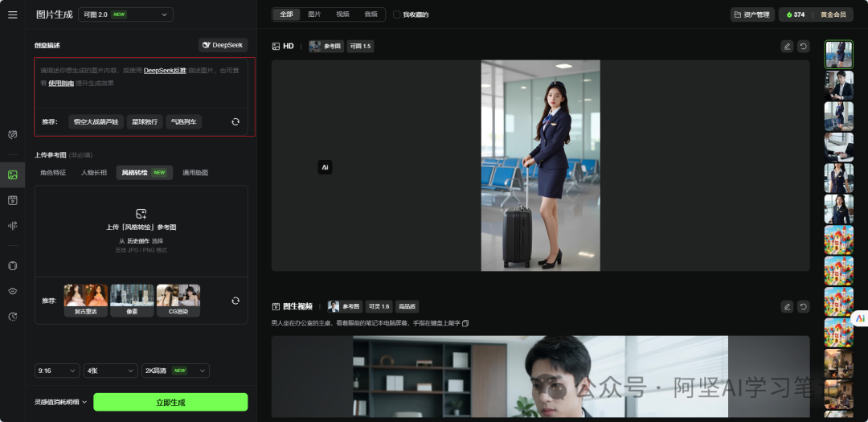Pick the 星球独行 suggested prompt
The width and height of the screenshot is (868, 422).
click(x=145, y=122)
